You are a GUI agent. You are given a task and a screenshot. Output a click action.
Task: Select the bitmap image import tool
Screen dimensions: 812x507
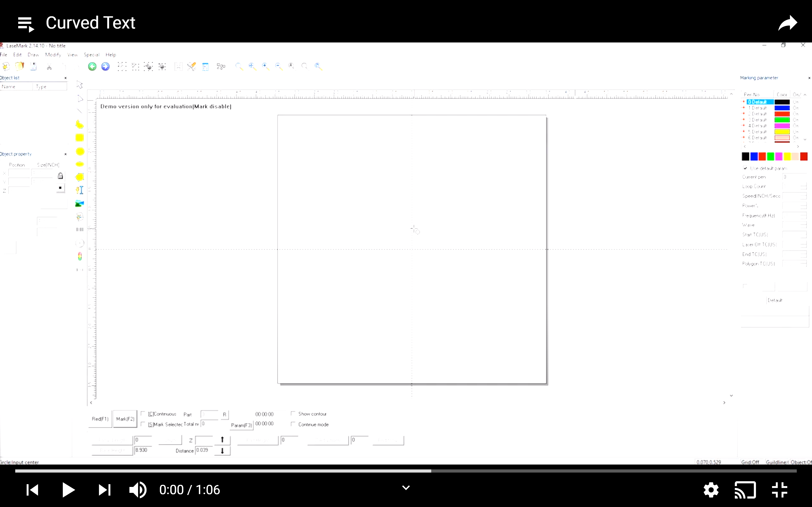coord(80,203)
